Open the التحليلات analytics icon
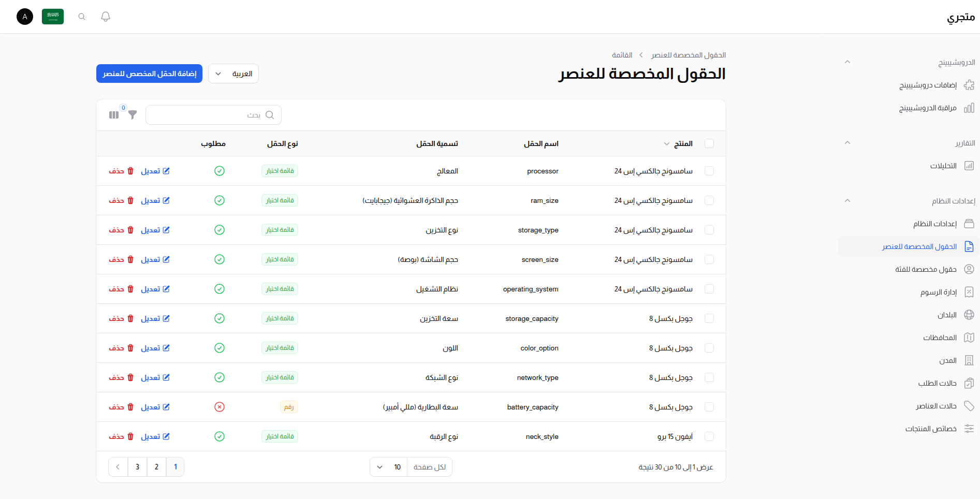This screenshot has height=499, width=980. pyautogui.click(x=969, y=166)
